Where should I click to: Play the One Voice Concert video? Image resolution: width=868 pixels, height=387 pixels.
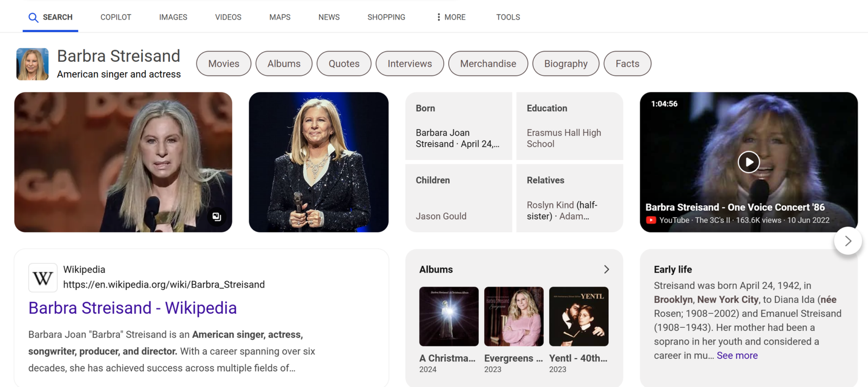tap(748, 162)
